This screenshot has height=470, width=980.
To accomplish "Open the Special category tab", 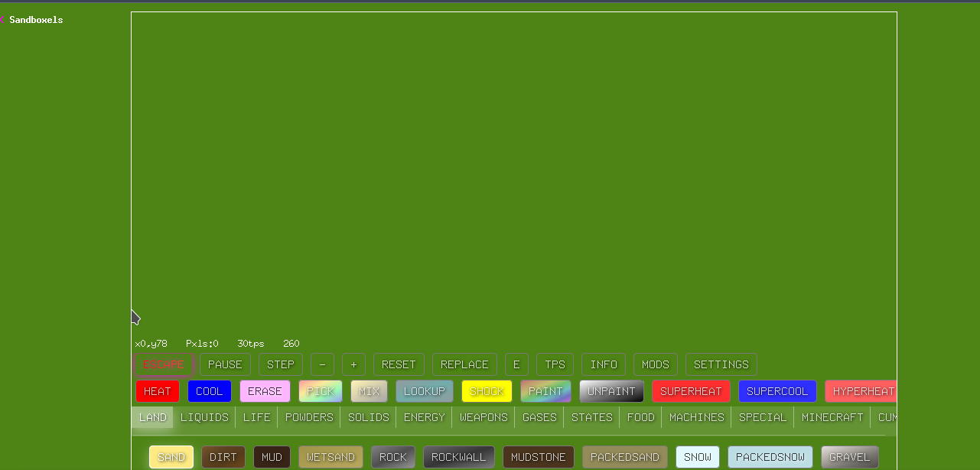I will click(763, 417).
